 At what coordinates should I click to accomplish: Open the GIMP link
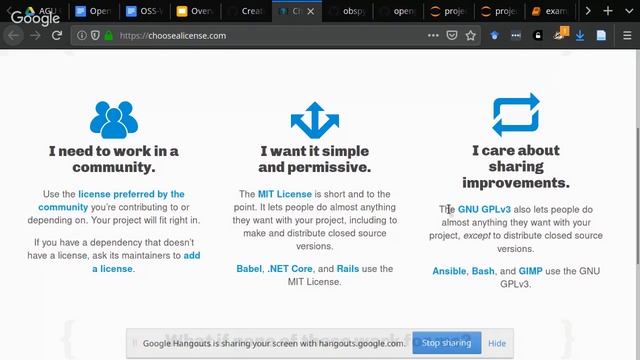[x=530, y=271]
